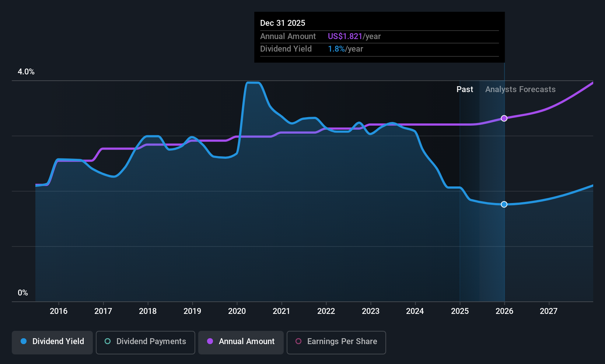Click the Analysts Forecasts label
The image size is (605, 364).
pos(520,90)
